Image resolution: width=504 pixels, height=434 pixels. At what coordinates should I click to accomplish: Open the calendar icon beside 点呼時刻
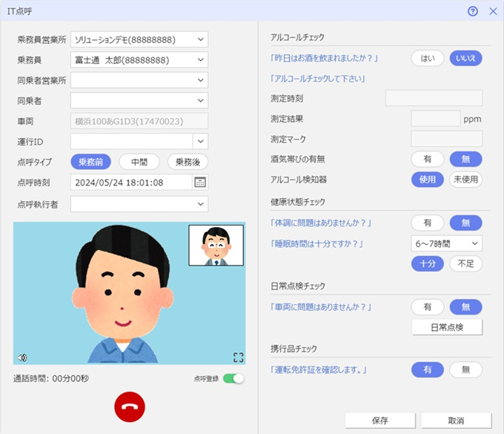(x=200, y=183)
